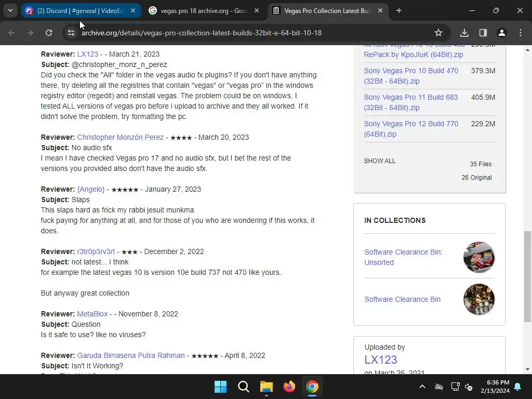Open {Angelo} reviewer profile
The height and width of the screenshot is (399, 532).
click(90, 189)
